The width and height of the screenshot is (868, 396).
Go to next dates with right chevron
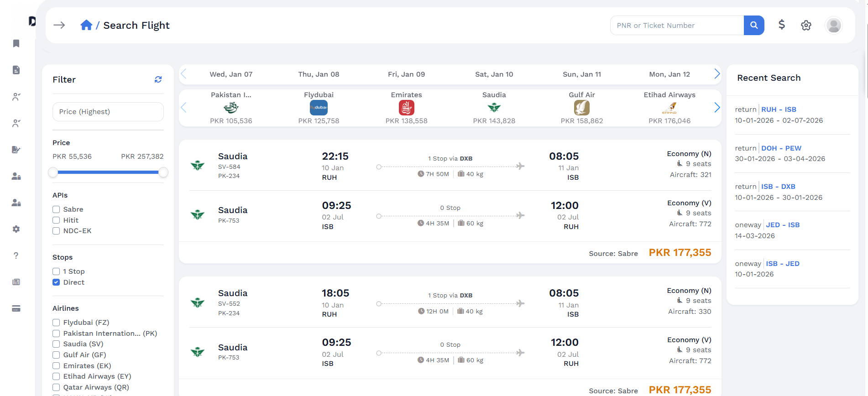(717, 74)
